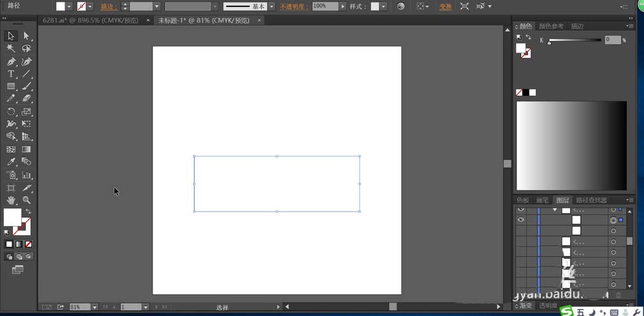Screen dimensions: 644x316
Task: Enable Draw Inside mode
Action: (x=28, y=257)
